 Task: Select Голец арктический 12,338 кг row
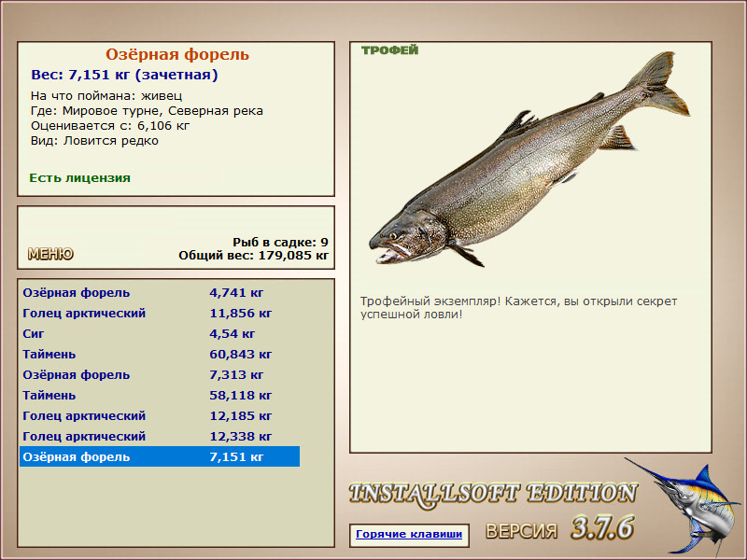pos(160,436)
